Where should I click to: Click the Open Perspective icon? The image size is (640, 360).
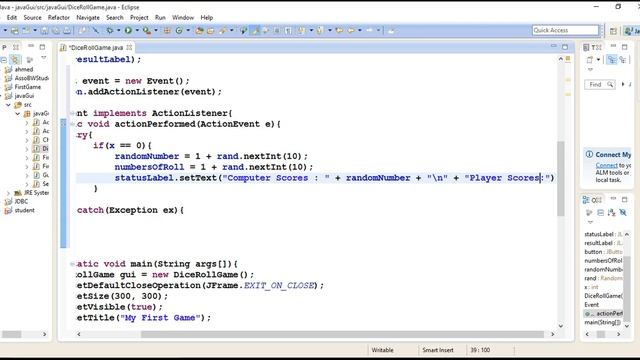[x=613, y=31]
